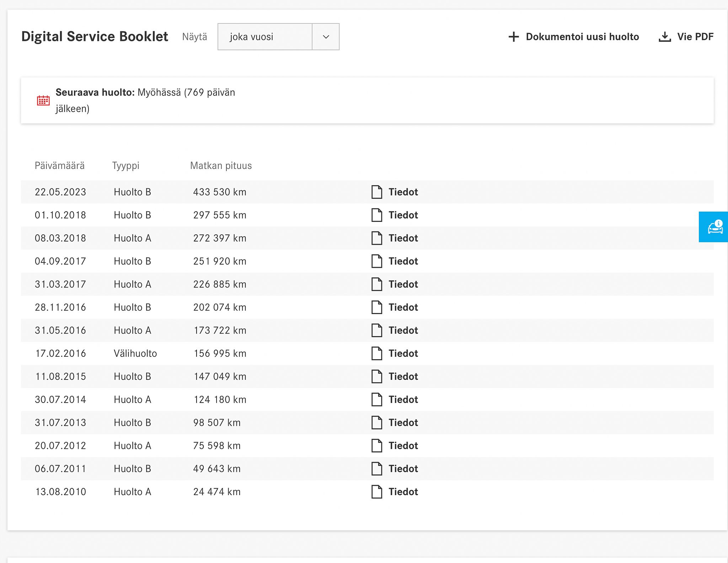Click the '433 530 km' mileage value

coord(220,192)
